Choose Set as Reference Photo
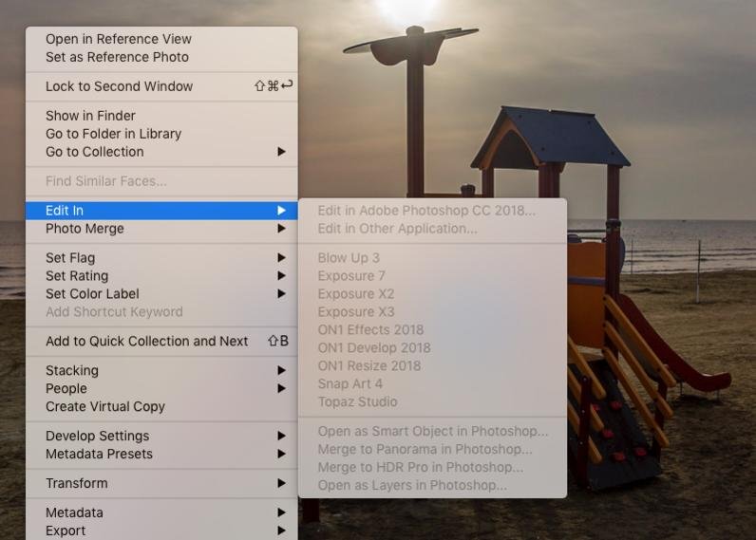Screen dimensions: 756x540 (x=117, y=57)
